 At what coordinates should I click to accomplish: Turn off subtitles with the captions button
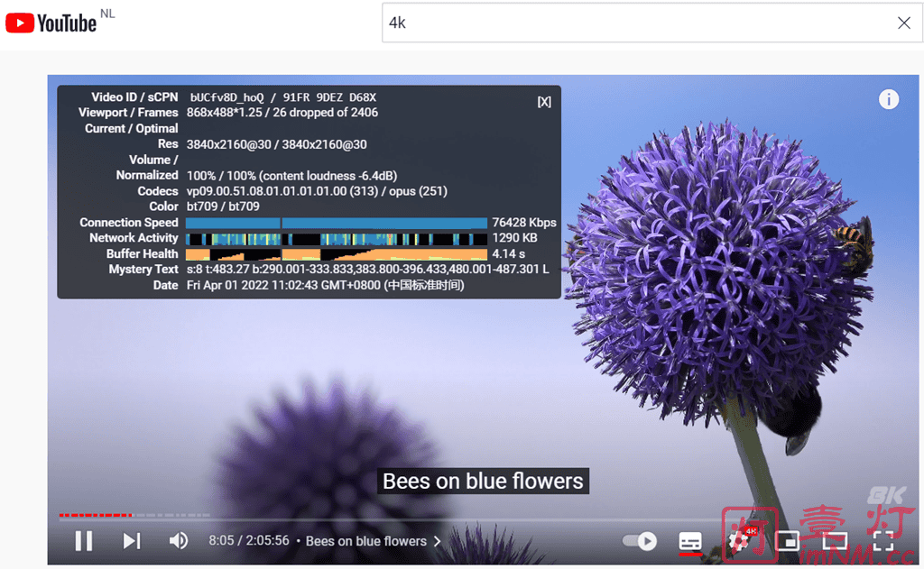pos(690,541)
